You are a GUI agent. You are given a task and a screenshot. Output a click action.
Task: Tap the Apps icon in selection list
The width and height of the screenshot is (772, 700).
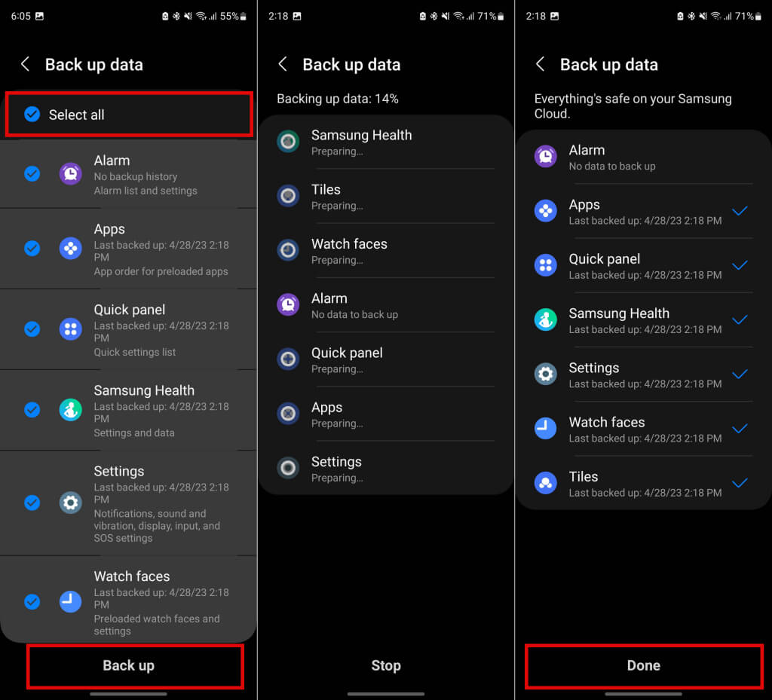pyautogui.click(x=70, y=249)
